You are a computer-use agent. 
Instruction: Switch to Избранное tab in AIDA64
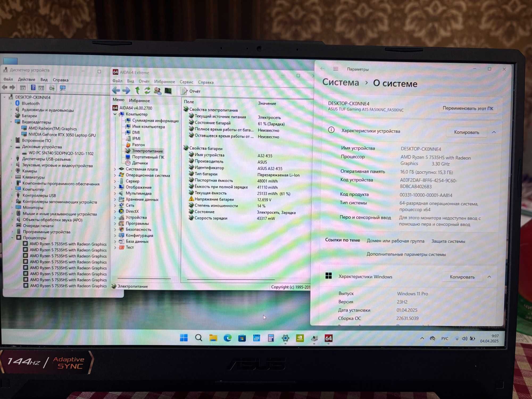point(139,101)
